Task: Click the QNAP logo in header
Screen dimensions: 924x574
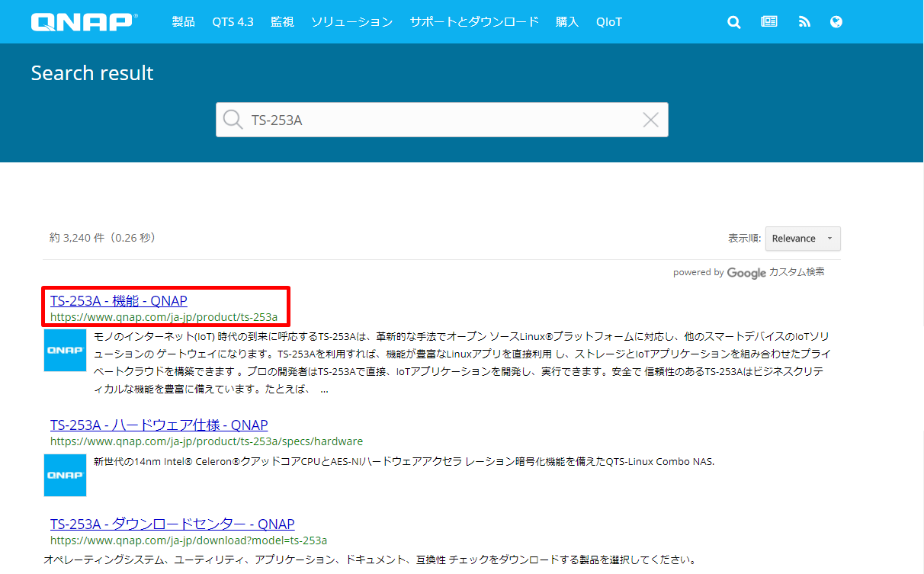Action: click(x=84, y=21)
